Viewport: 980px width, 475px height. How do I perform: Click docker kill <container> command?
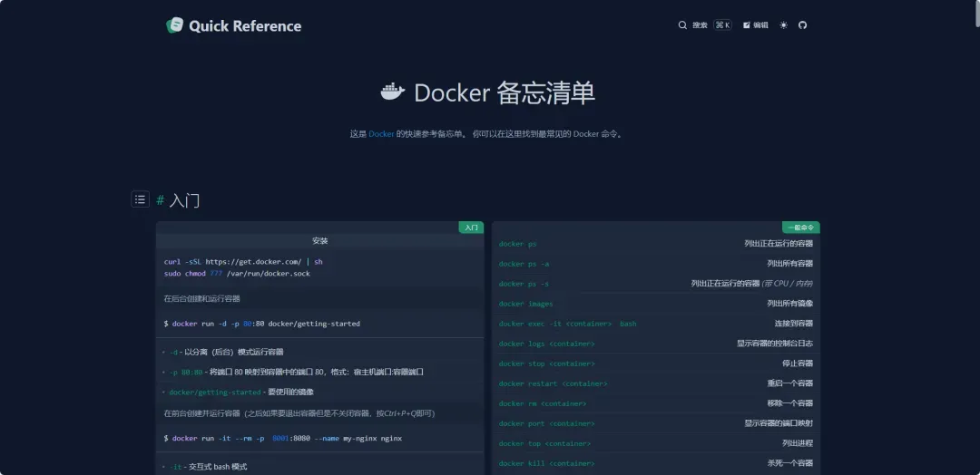[x=547, y=464]
